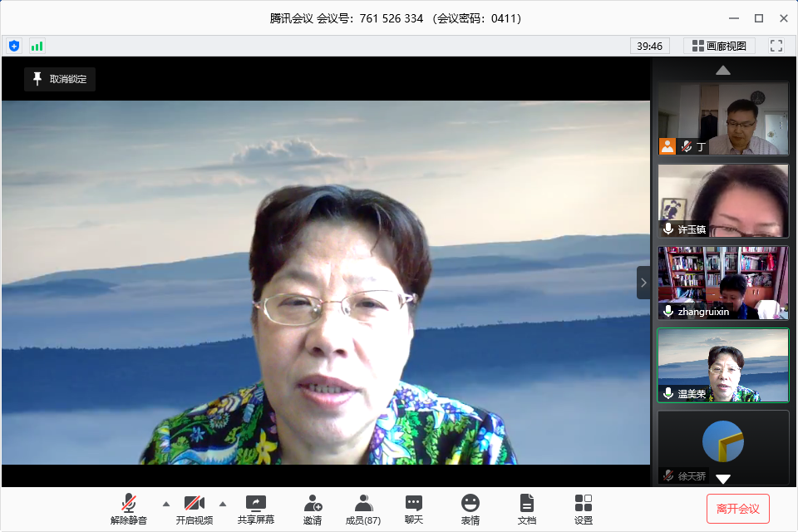The height and width of the screenshot is (532, 798).
Task: Open the Settings (设置) icon
Action: tap(584, 509)
